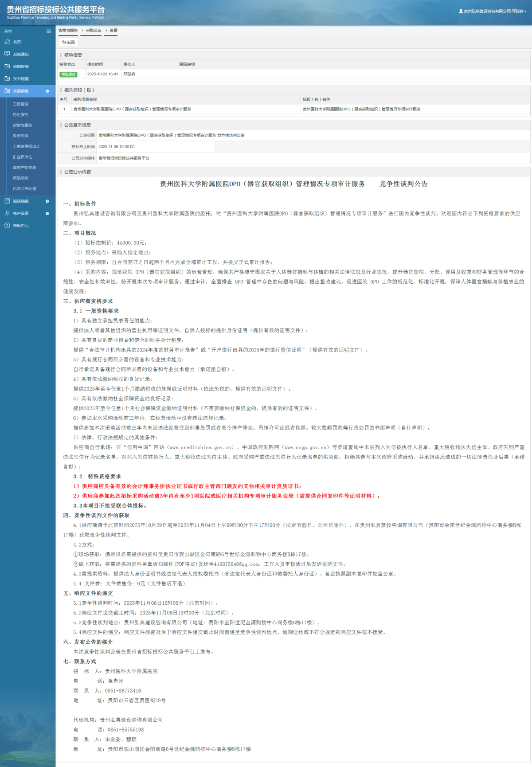Click the phone number 0851-86773416
532x767 pixels.
(x=123, y=691)
